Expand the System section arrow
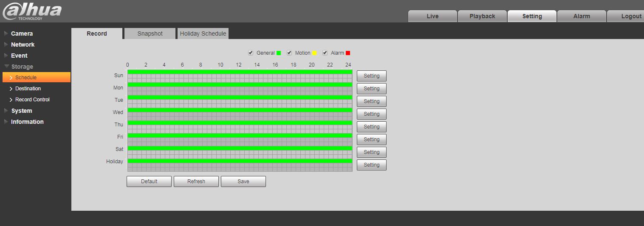This screenshot has width=644, height=226. point(6,111)
